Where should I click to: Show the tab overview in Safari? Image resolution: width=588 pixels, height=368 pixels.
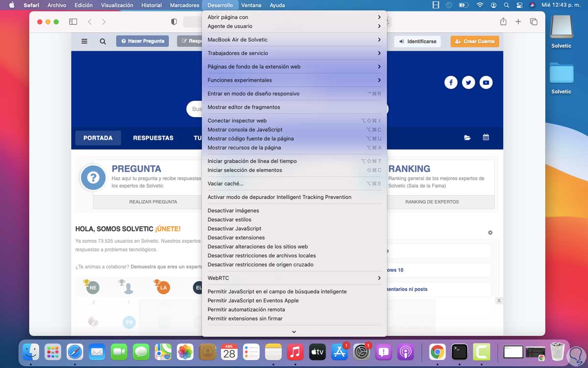pos(534,22)
